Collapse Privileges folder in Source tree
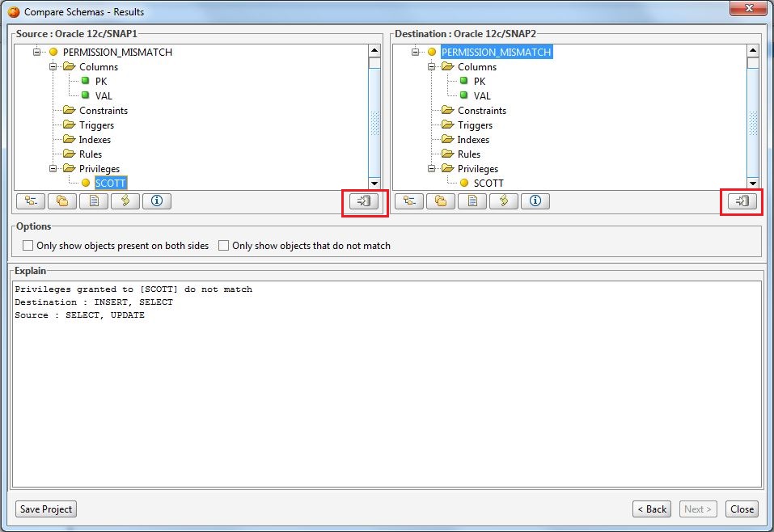Screen dimensions: 774x532 click(53, 168)
